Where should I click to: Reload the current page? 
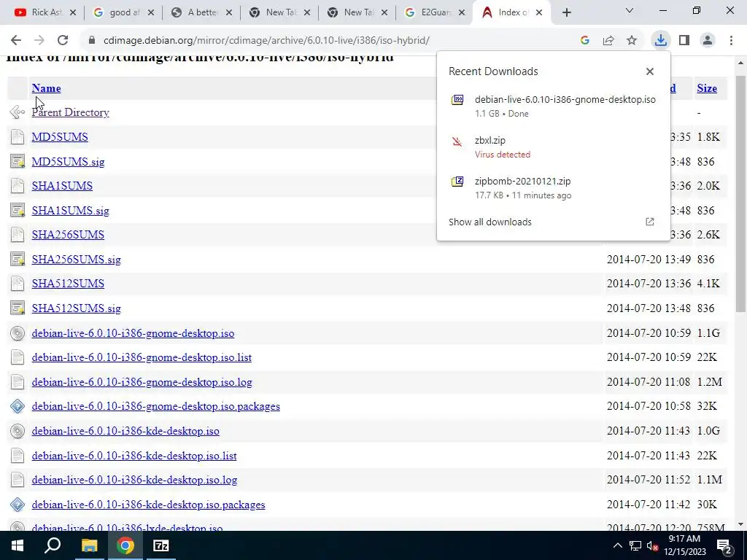click(63, 41)
